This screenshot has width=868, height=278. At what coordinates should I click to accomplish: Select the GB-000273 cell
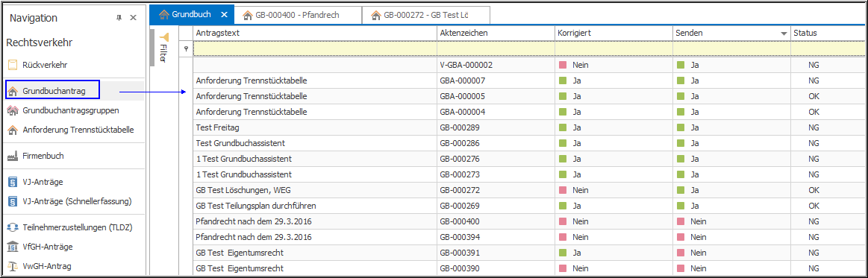(496, 174)
